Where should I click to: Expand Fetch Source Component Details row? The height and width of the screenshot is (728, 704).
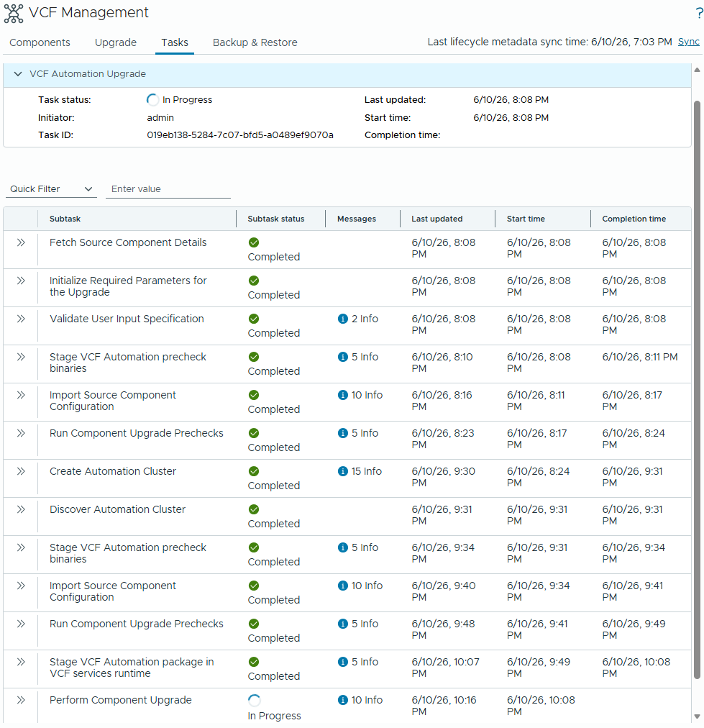[x=21, y=242]
